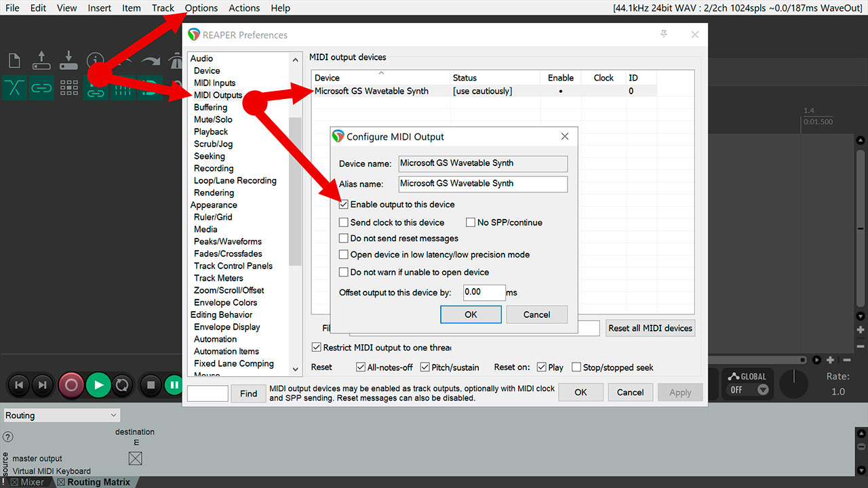Click Reset all MIDI devices button
868x488 pixels.
(650, 328)
